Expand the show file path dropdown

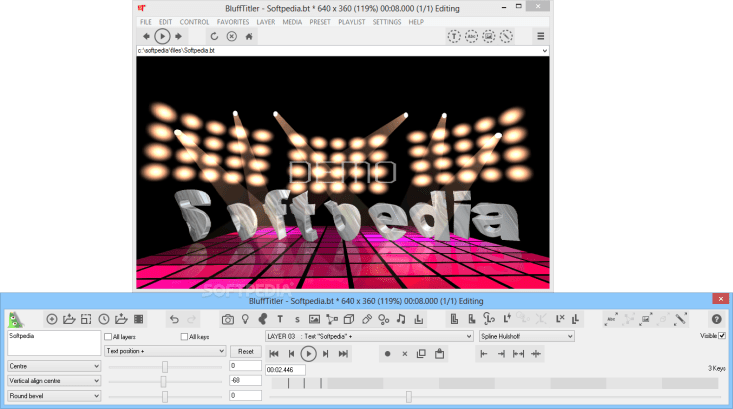[545, 50]
